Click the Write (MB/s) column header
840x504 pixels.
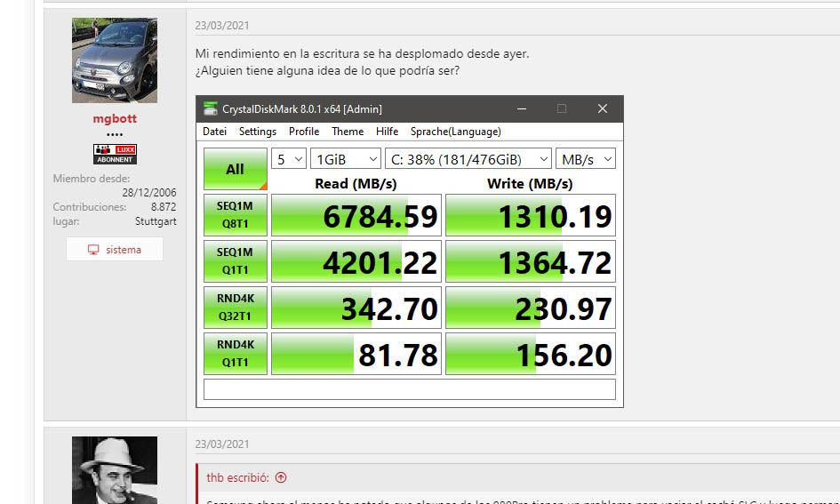[x=530, y=184]
